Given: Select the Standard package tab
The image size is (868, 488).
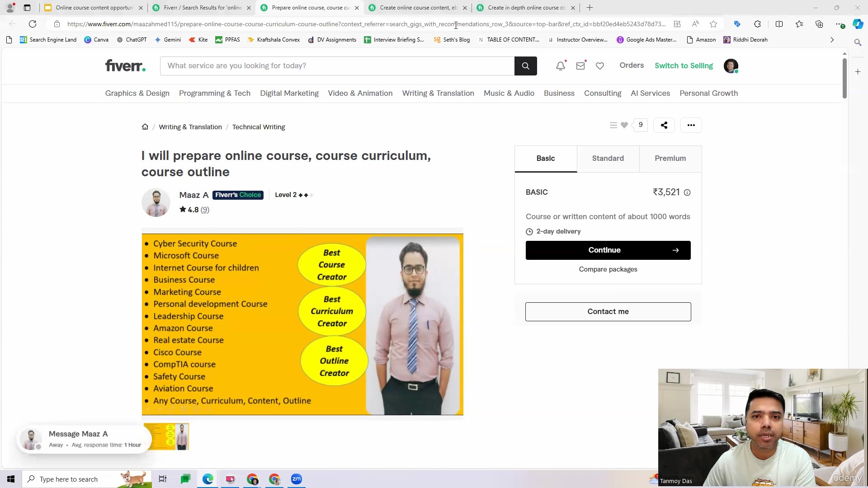Looking at the screenshot, I should (608, 159).
